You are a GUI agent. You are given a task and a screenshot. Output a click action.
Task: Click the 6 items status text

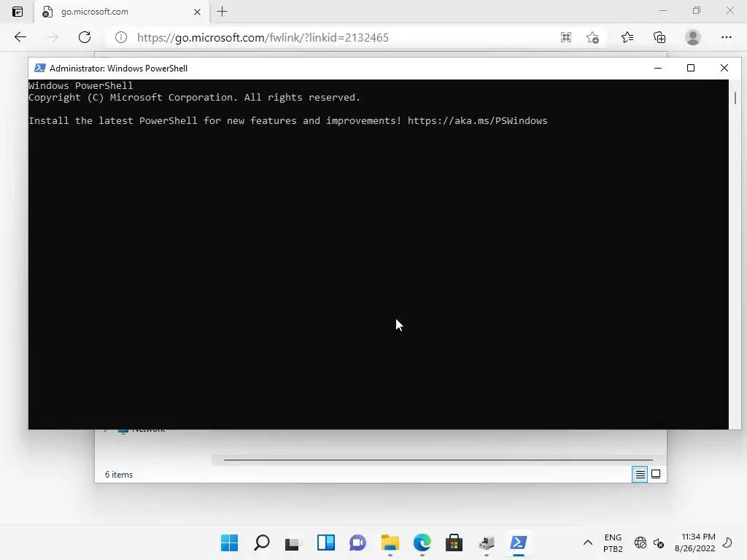[119, 475]
